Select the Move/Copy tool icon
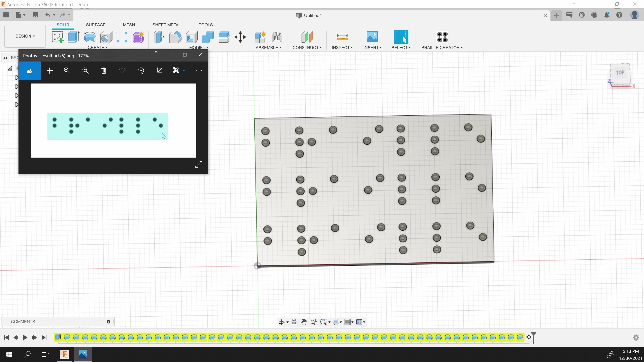Screen dimensions: 644x362 click(x=241, y=37)
